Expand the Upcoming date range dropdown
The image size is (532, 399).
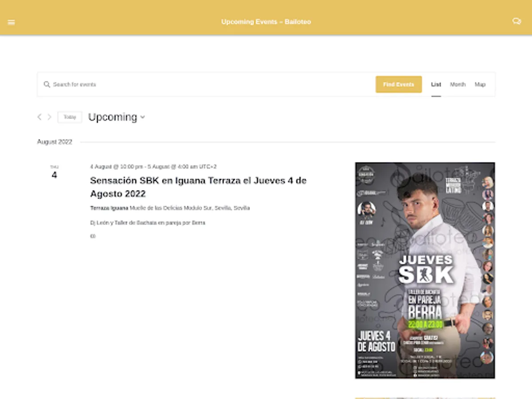[116, 117]
